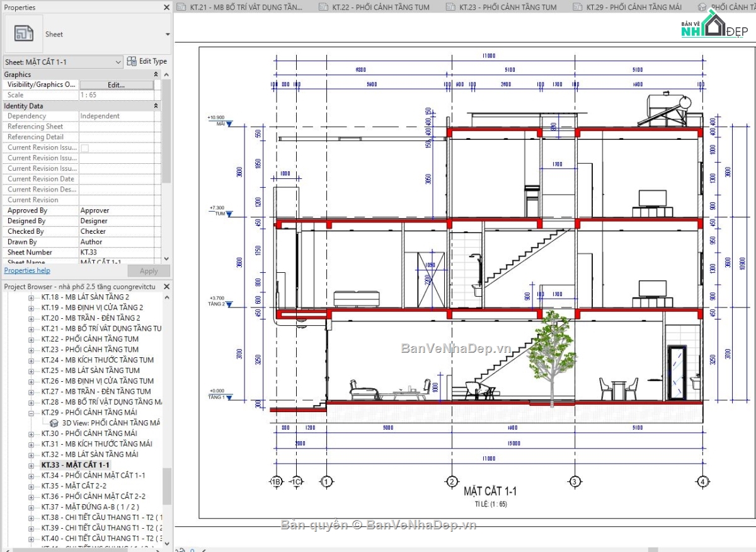Click the Edit Type icon
This screenshot has height=552, width=756.
click(x=132, y=61)
